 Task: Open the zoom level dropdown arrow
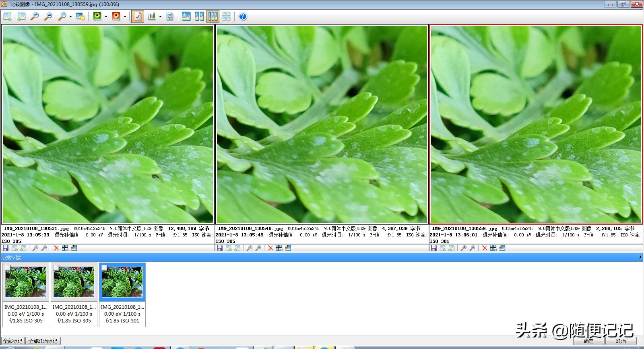[x=70, y=17]
